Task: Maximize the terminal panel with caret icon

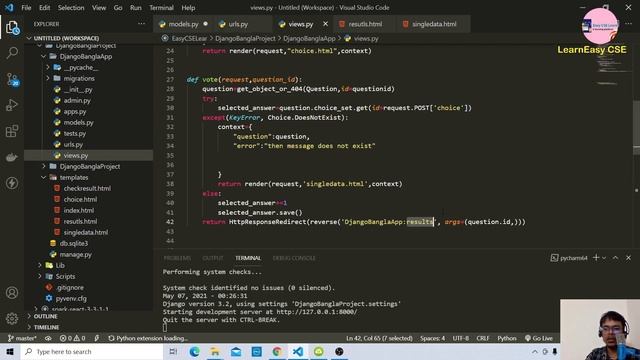Action: click(615, 258)
